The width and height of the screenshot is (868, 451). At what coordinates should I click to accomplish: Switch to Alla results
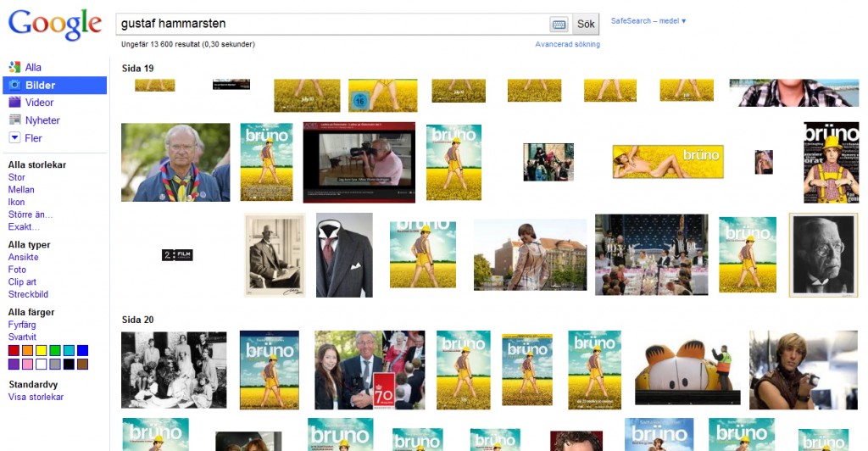tap(33, 68)
